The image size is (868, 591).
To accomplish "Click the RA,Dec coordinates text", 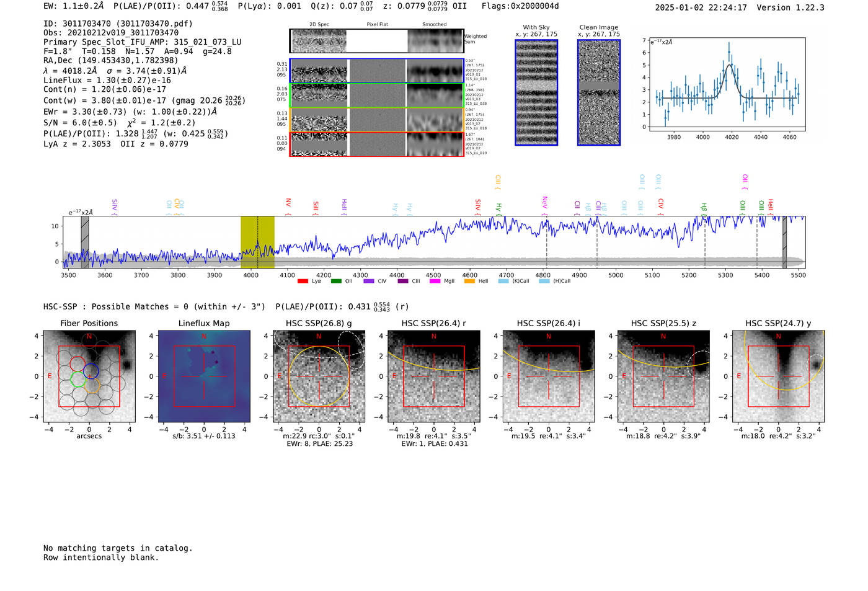I will (111, 60).
